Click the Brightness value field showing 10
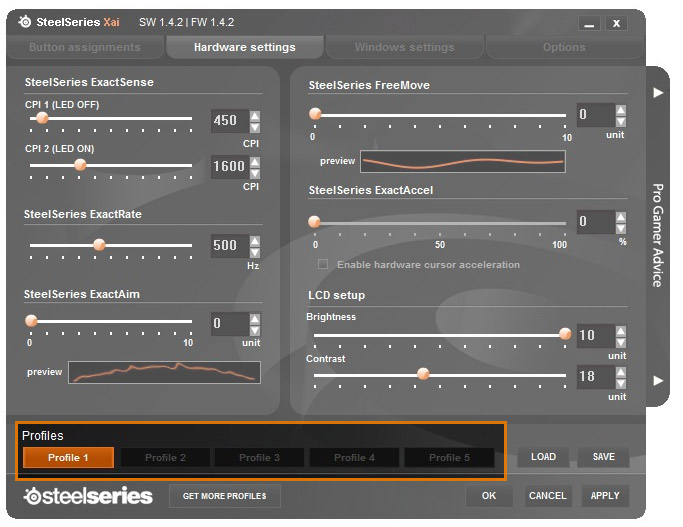The image size is (683, 527). pos(596,336)
